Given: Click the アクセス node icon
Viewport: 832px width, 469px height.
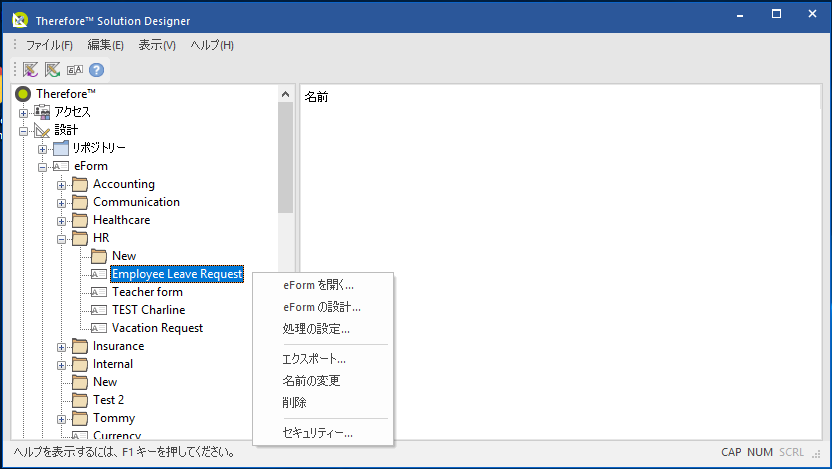Looking at the screenshot, I should tap(42, 112).
